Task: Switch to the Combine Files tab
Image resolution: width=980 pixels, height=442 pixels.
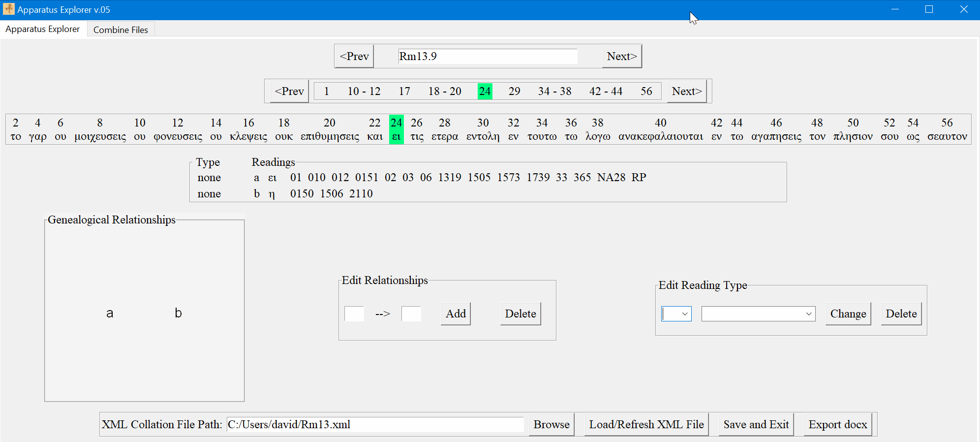Action: coord(121,30)
